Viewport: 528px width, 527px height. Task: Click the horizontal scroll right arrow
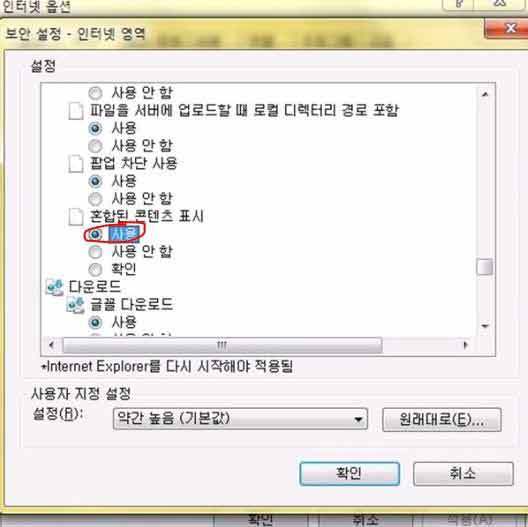(466, 345)
